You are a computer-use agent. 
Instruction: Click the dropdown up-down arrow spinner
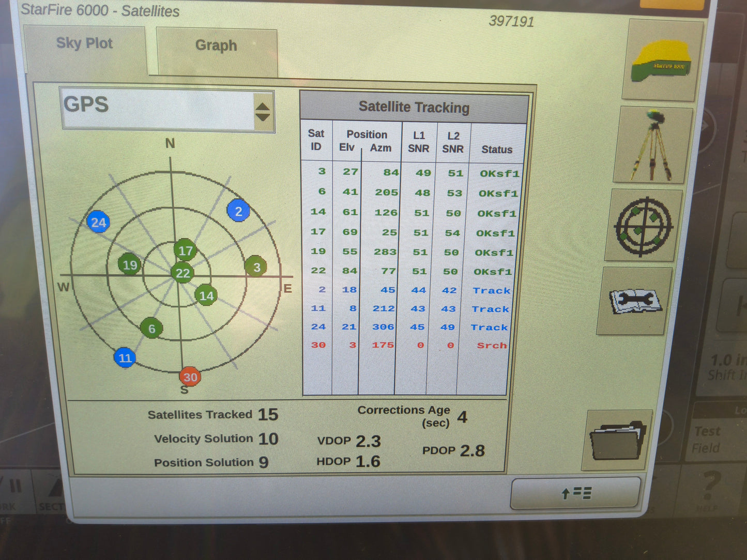[263, 112]
